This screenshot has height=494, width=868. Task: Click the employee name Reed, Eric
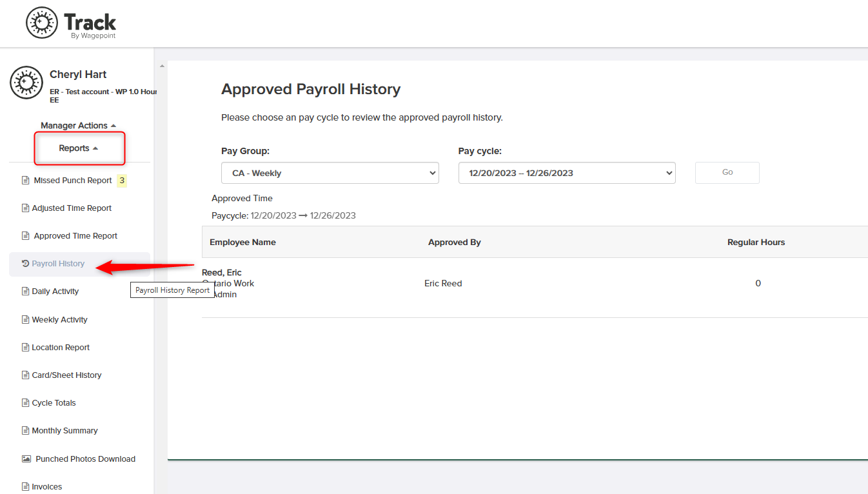[222, 273]
